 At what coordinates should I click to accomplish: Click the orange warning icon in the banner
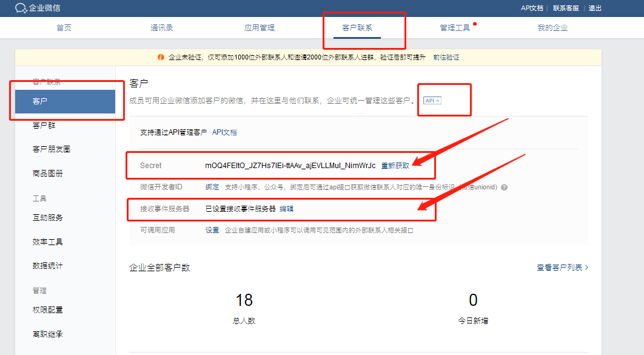click(161, 57)
